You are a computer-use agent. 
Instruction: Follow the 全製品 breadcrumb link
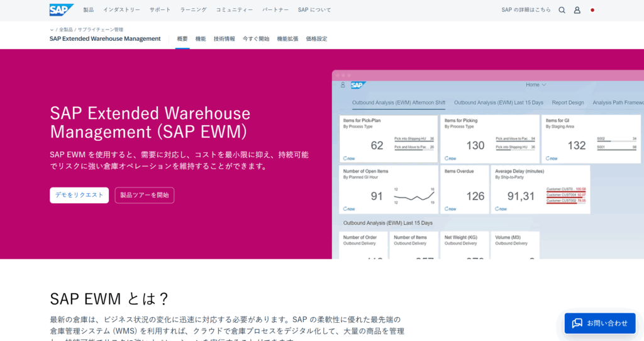click(65, 30)
